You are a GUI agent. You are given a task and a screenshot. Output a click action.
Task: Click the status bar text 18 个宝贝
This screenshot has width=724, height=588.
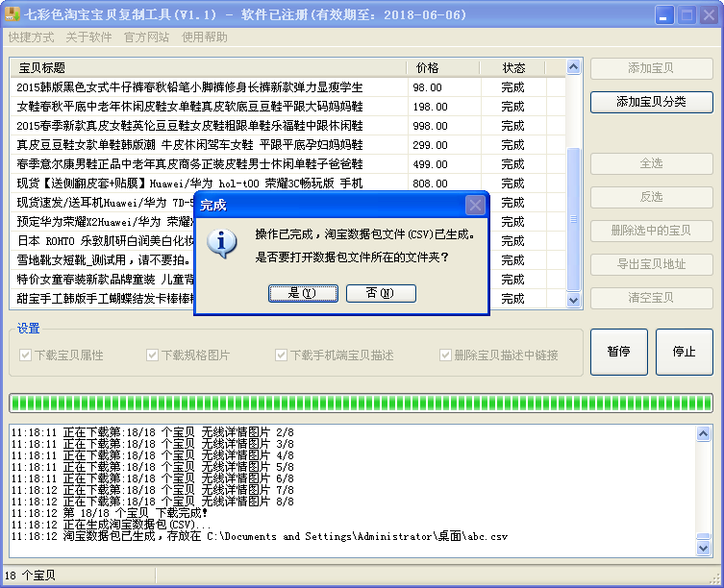point(31,576)
